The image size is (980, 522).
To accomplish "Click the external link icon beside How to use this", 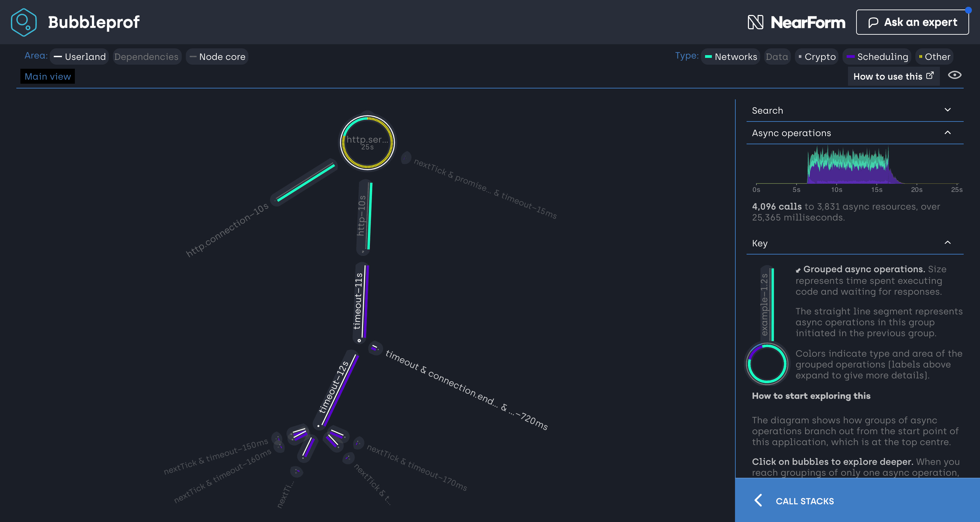I will (x=930, y=75).
